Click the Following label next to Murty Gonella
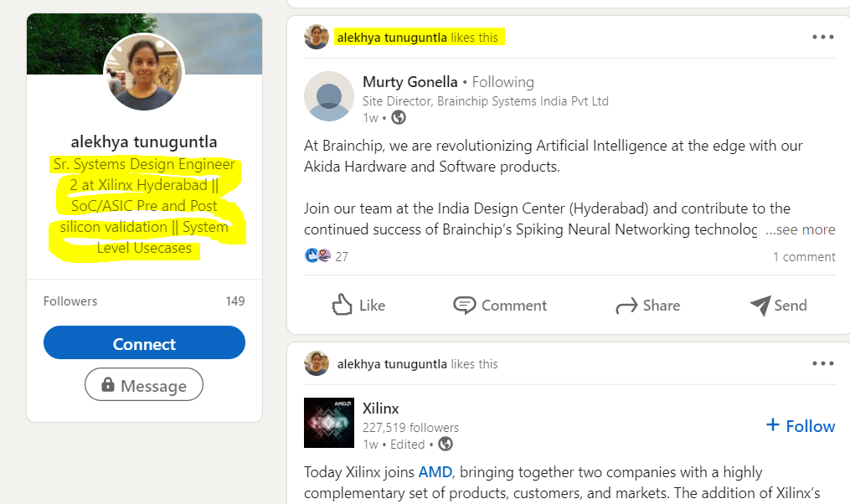Viewport: 850px width, 504px height. [x=503, y=82]
